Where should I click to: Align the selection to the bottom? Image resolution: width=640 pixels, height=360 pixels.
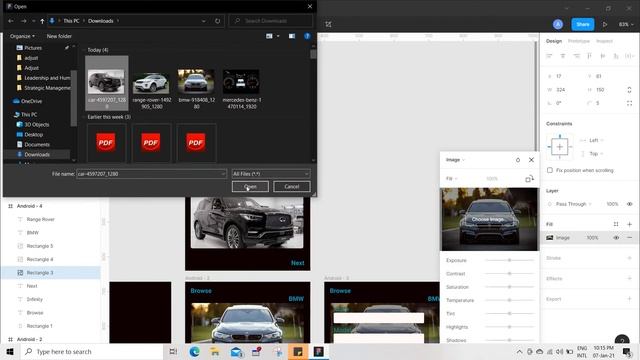616,56
